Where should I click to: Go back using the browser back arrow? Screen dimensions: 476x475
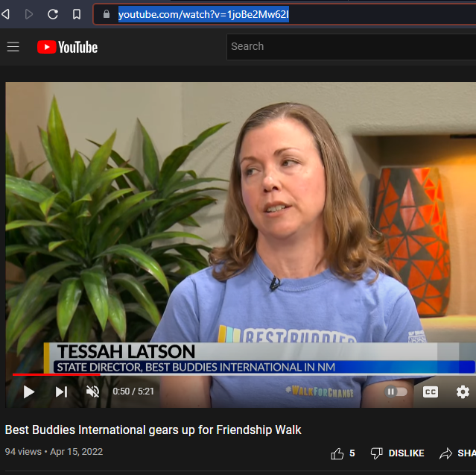(6, 14)
